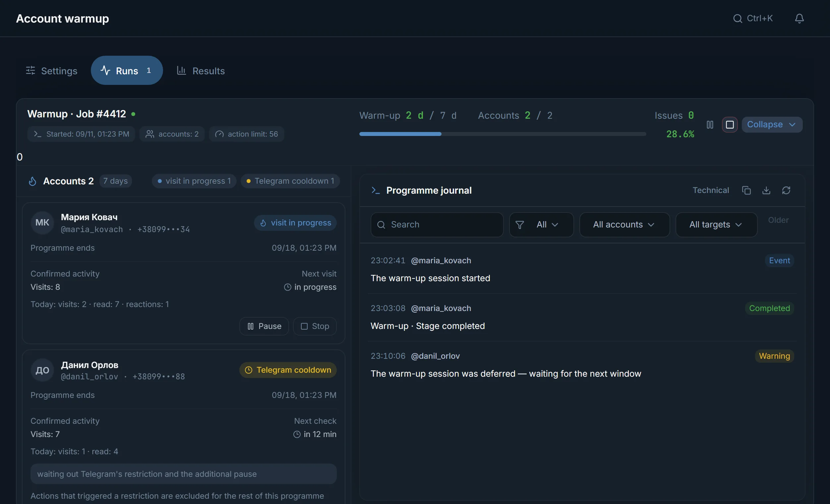This screenshot has width=830, height=504.
Task: Open the All targets dropdown
Action: tap(716, 225)
